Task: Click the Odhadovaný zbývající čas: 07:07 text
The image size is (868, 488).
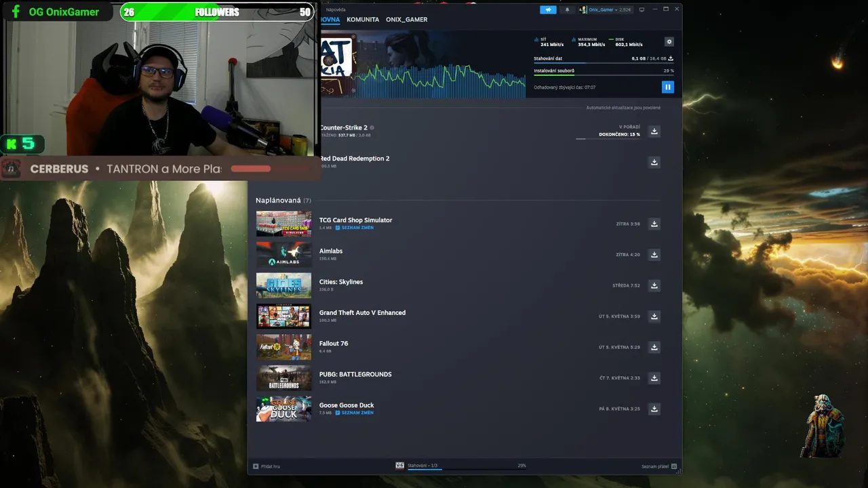Action: [x=565, y=87]
